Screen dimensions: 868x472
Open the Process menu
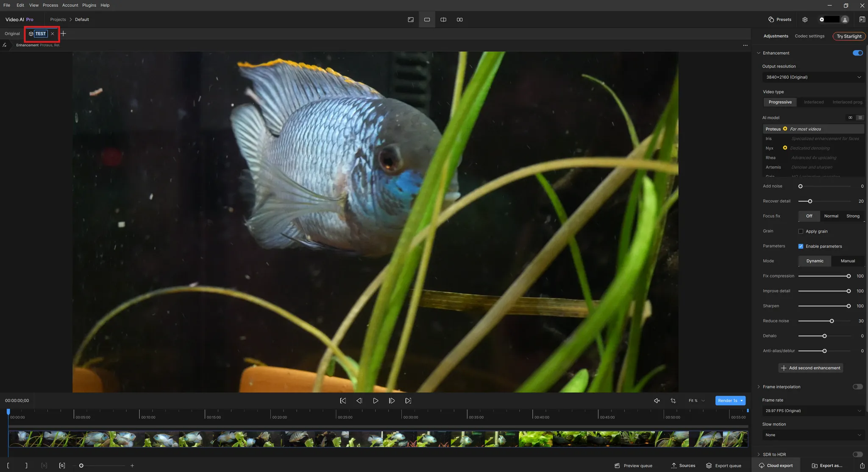[x=50, y=5]
